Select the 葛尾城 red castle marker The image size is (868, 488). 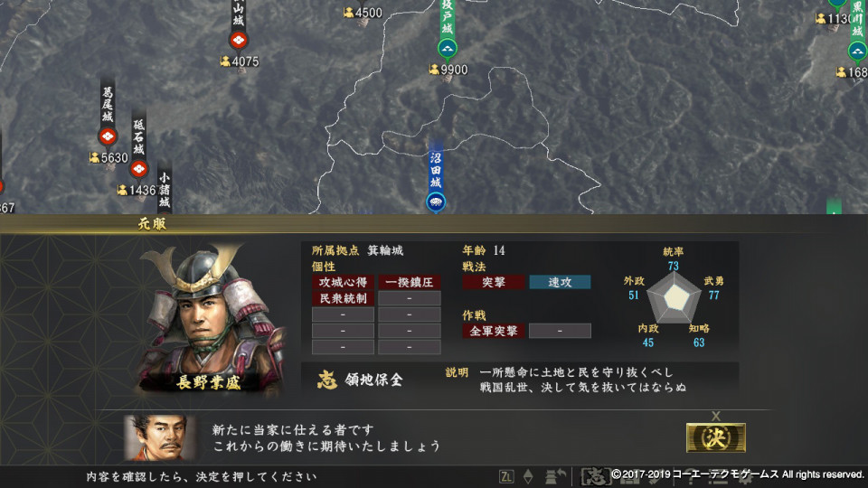pyautogui.click(x=108, y=136)
